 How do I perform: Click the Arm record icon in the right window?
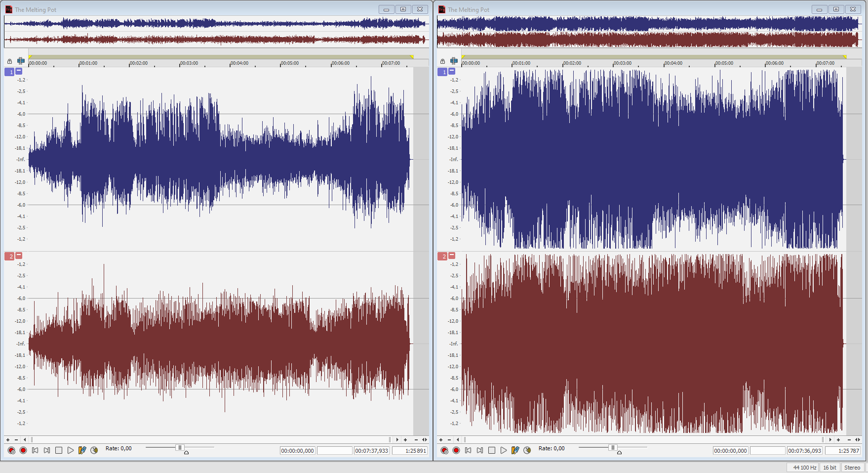click(x=444, y=450)
